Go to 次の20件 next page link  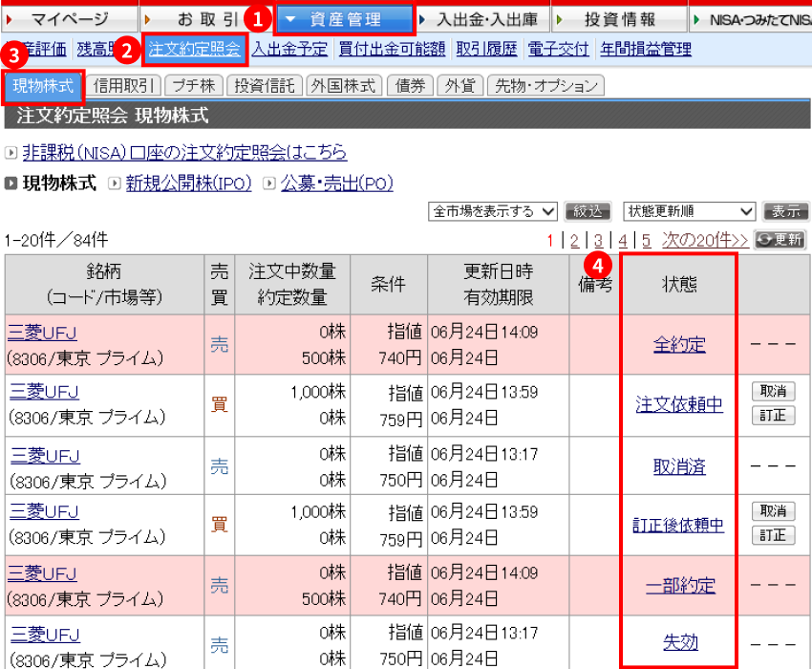pos(705,241)
